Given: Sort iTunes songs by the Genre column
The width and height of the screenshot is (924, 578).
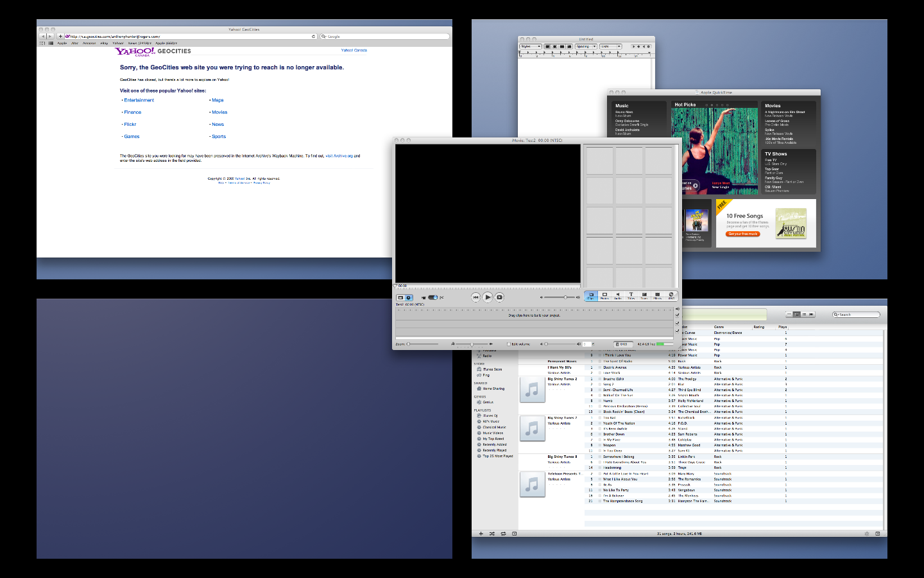Looking at the screenshot, I should [732, 327].
